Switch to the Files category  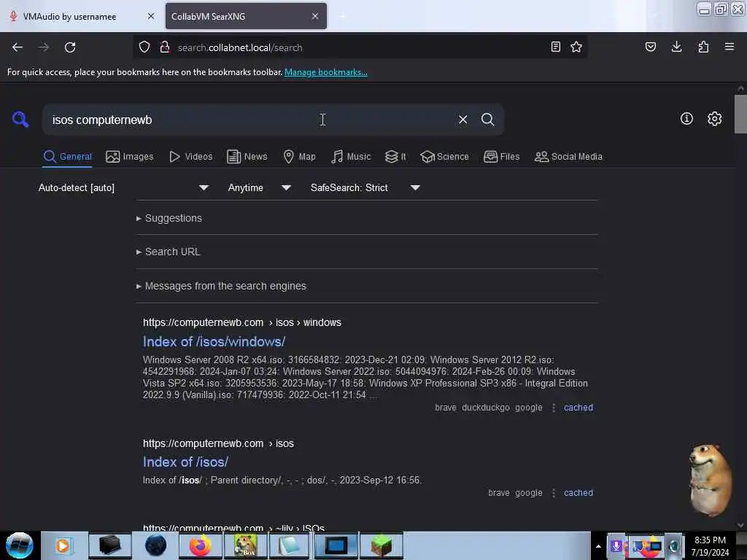[502, 157]
